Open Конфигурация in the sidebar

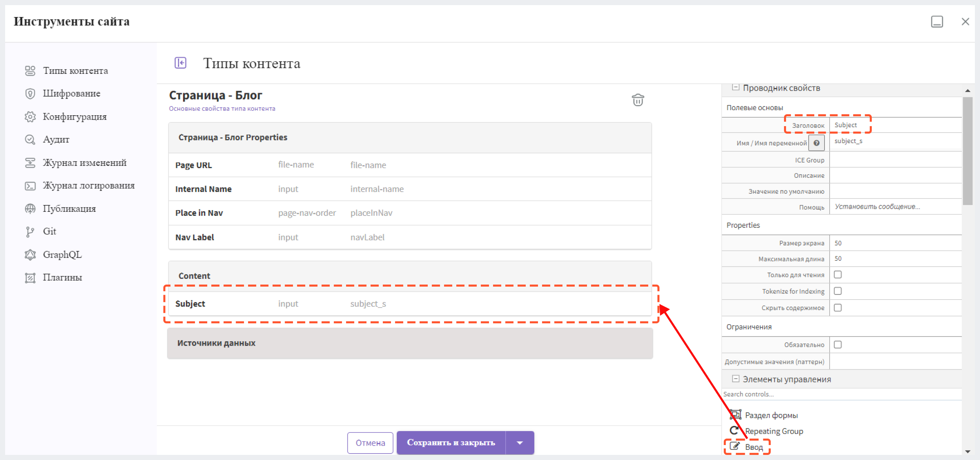[x=75, y=117]
